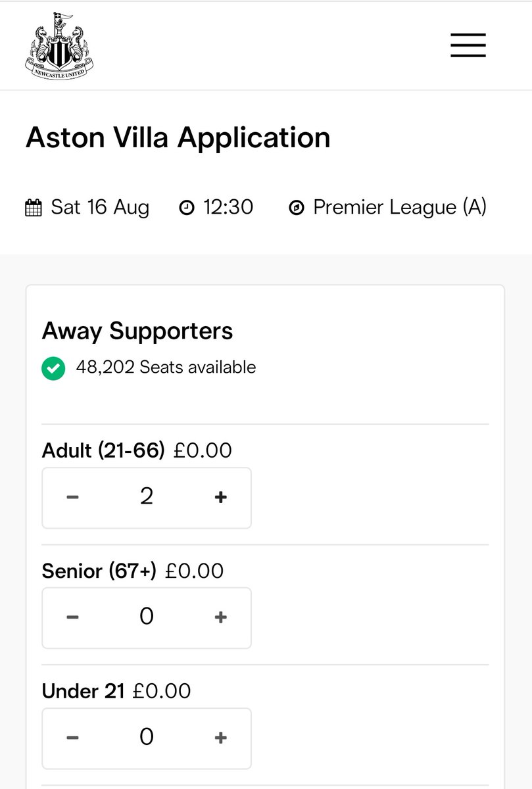Click the Adult quantity value field
532x789 pixels.
pyautogui.click(x=147, y=497)
